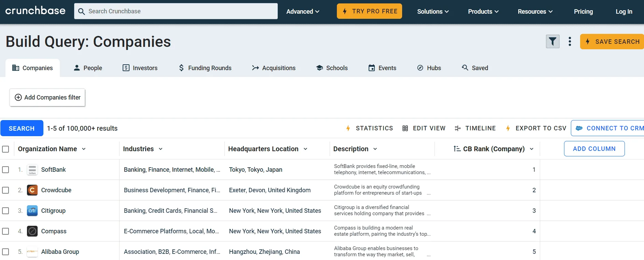This screenshot has height=260, width=644.
Task: Click the Add Column button
Action: pyautogui.click(x=594, y=149)
